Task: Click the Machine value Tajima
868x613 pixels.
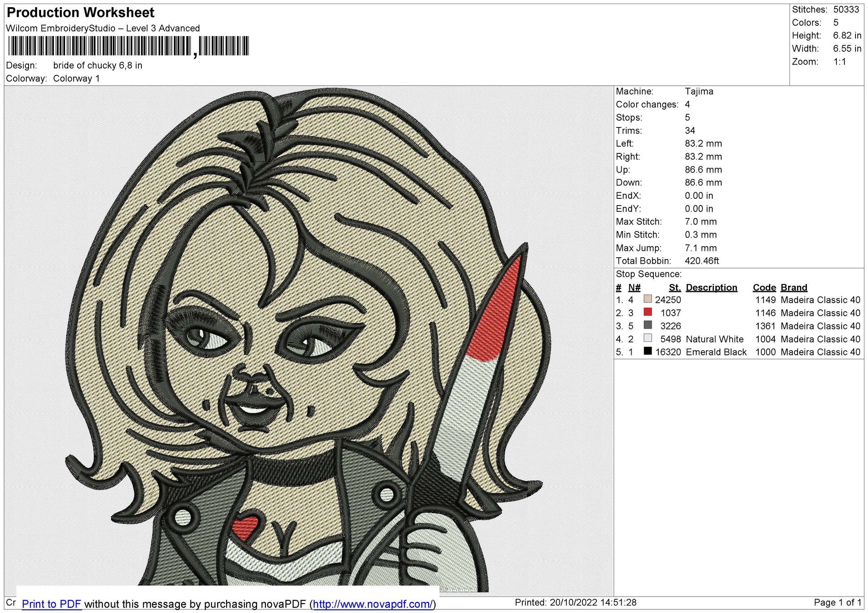Action: pyautogui.click(x=699, y=91)
